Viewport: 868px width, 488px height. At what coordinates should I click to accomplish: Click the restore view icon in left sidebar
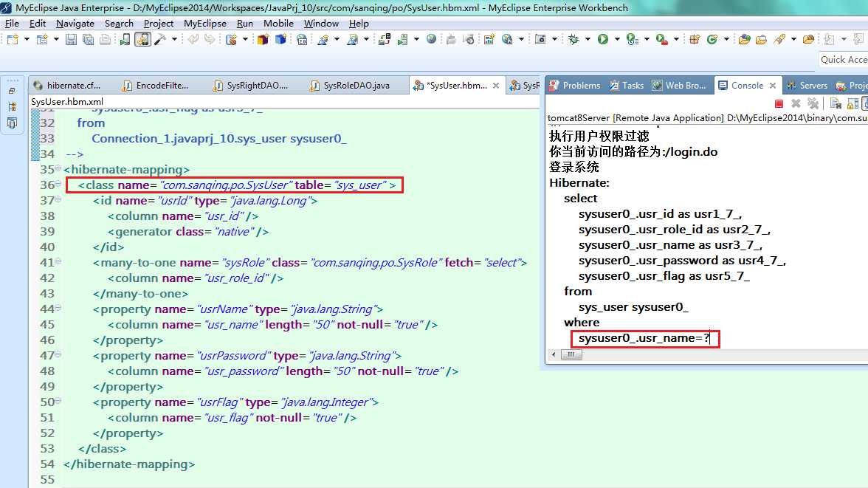tap(12, 91)
